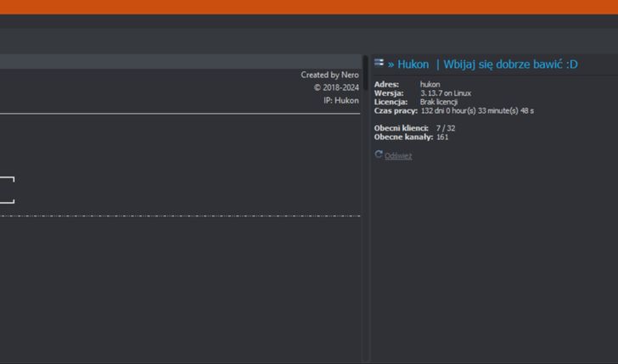
Task: Click the 'Brak licencji' license value
Action: 438,102
